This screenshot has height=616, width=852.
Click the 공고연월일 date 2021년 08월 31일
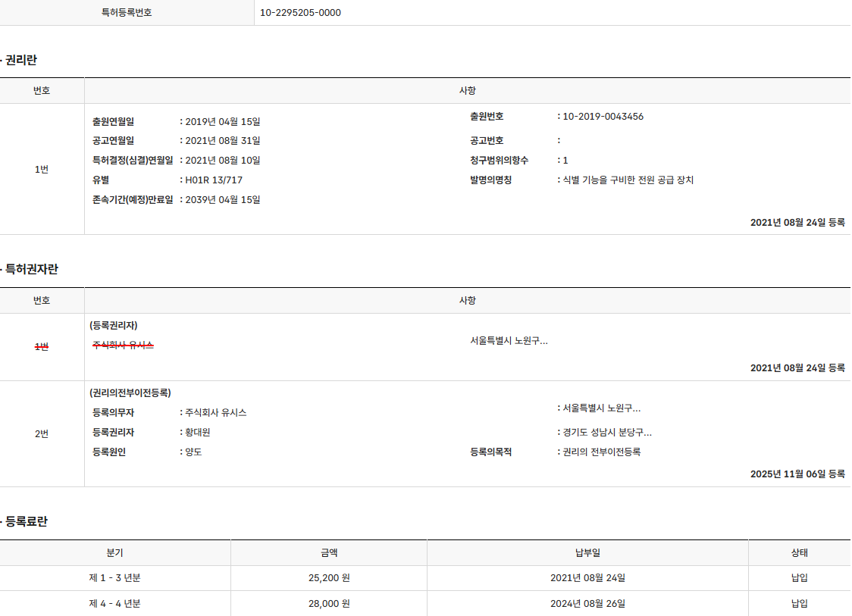tap(222, 141)
